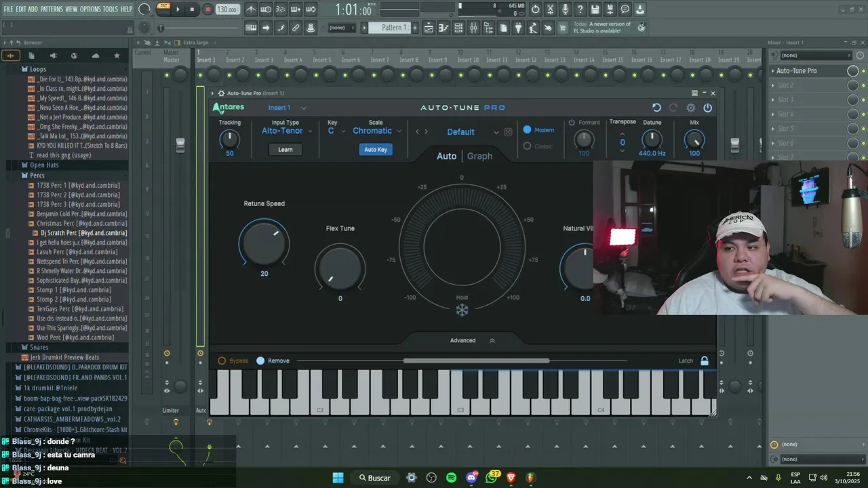Open the Key C dropdown
The width and height of the screenshot is (868, 488).
[x=336, y=131]
